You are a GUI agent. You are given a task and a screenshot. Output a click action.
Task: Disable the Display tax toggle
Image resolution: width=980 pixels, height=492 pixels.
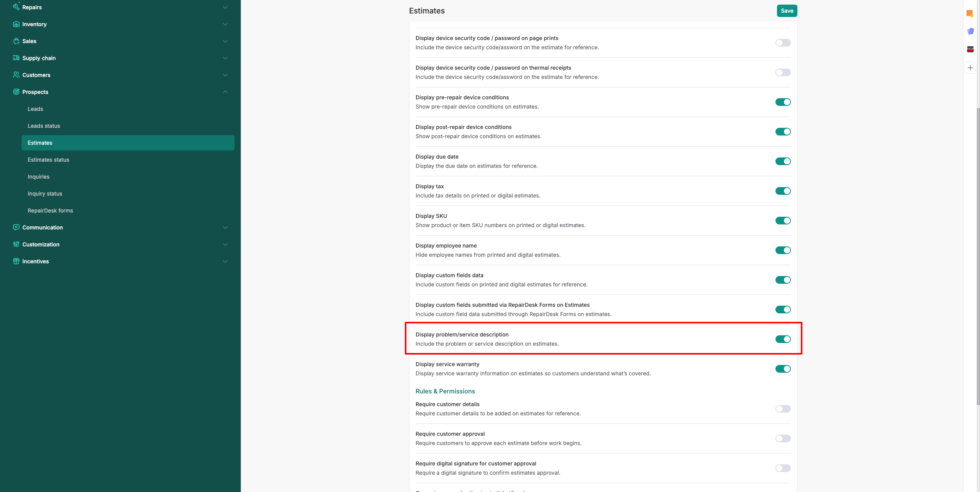[x=783, y=191]
